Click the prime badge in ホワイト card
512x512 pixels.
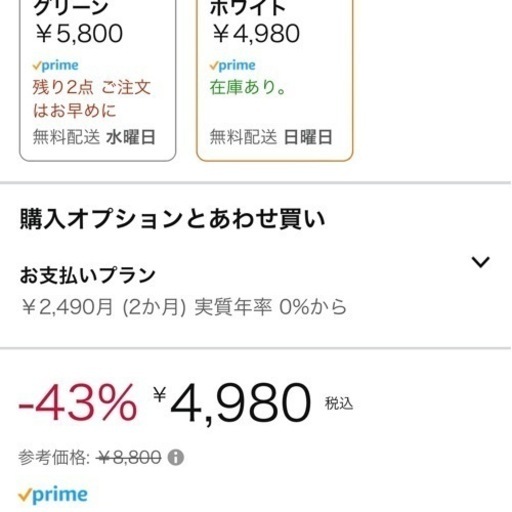[x=233, y=65]
